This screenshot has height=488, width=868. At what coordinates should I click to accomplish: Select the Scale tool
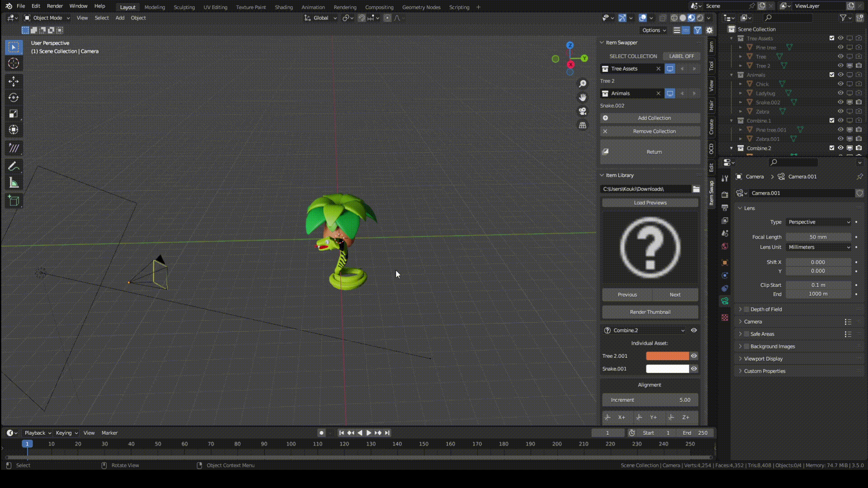[x=14, y=114]
